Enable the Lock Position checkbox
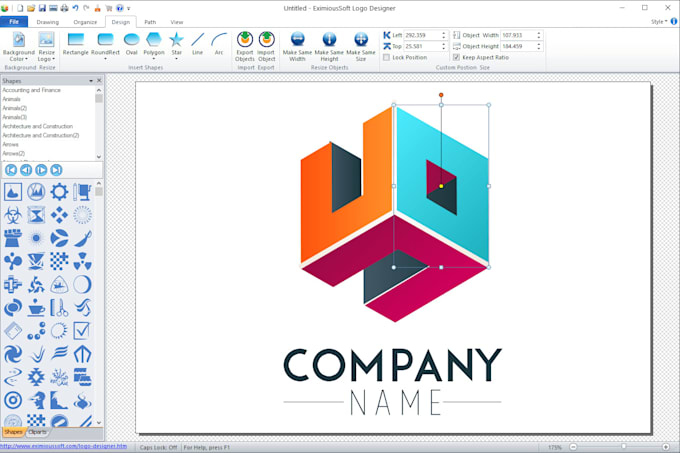Viewport: 680px width, 453px height. 387,58
